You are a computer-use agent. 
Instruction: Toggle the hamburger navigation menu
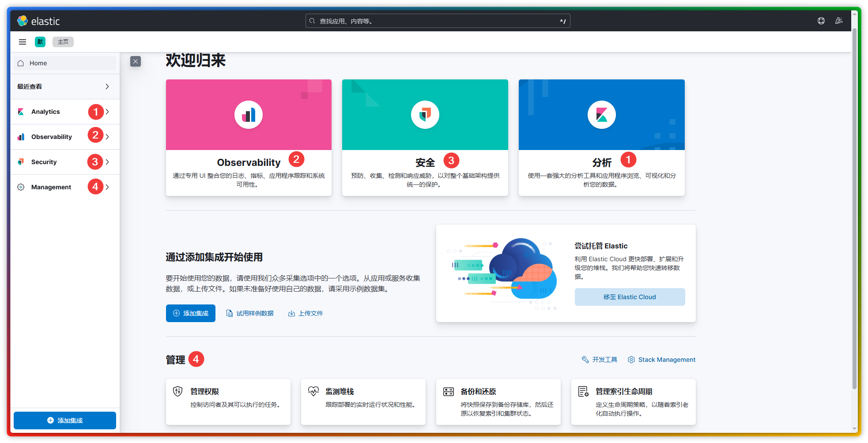click(x=23, y=42)
